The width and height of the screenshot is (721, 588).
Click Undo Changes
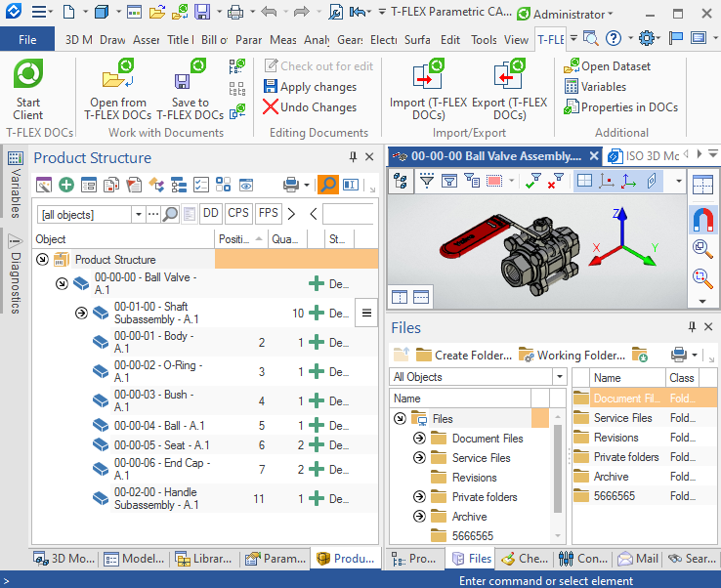coord(310,107)
